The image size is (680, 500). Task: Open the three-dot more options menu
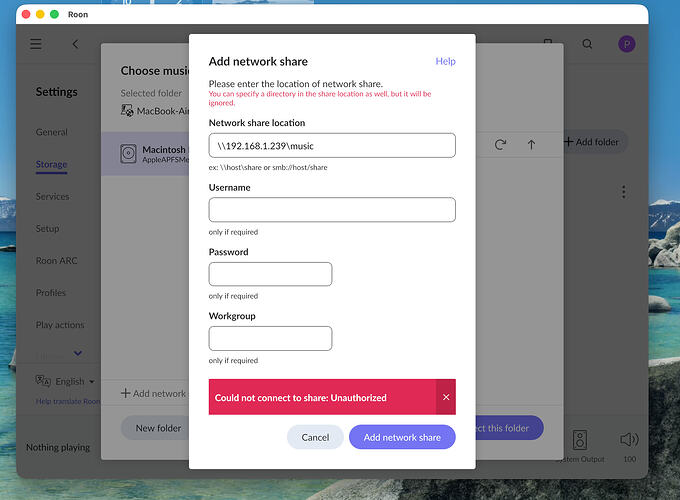624,192
